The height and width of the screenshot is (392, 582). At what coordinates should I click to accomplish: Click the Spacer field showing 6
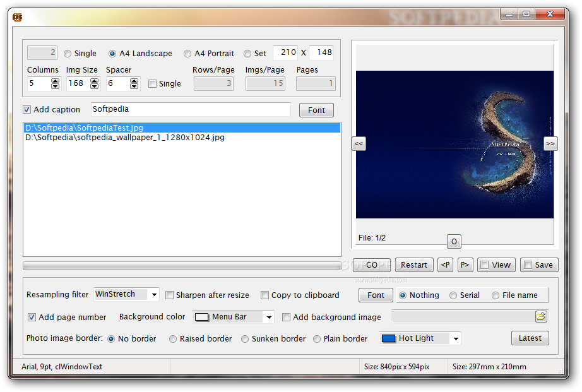tap(118, 83)
